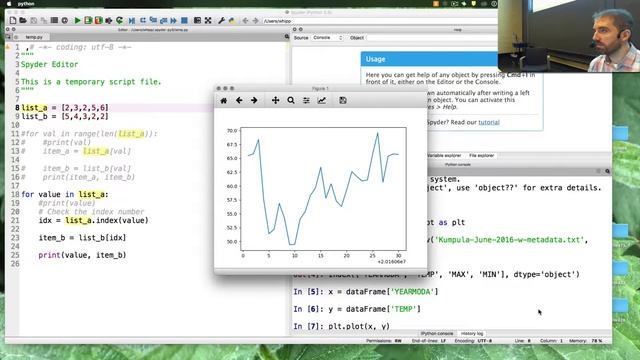Save the figure with the disk icon
This screenshot has height=360, width=640.
pyautogui.click(x=343, y=100)
